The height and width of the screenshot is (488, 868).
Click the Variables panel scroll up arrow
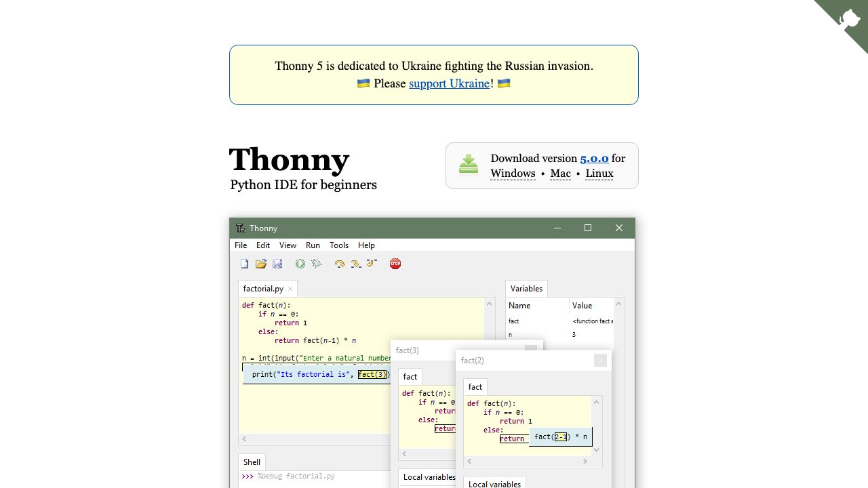[619, 304]
